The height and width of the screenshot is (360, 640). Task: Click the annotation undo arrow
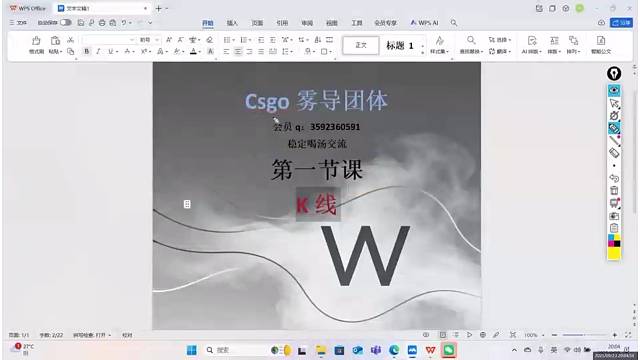point(614,178)
